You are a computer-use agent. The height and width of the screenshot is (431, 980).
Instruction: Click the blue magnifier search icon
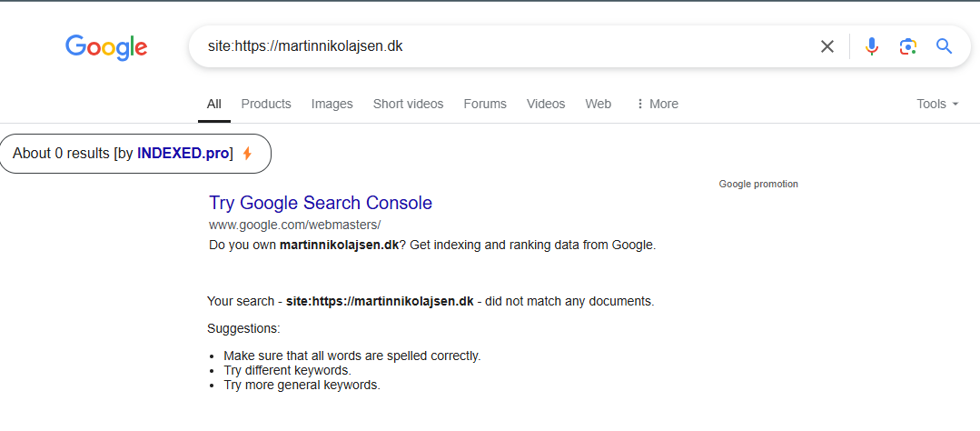click(944, 45)
